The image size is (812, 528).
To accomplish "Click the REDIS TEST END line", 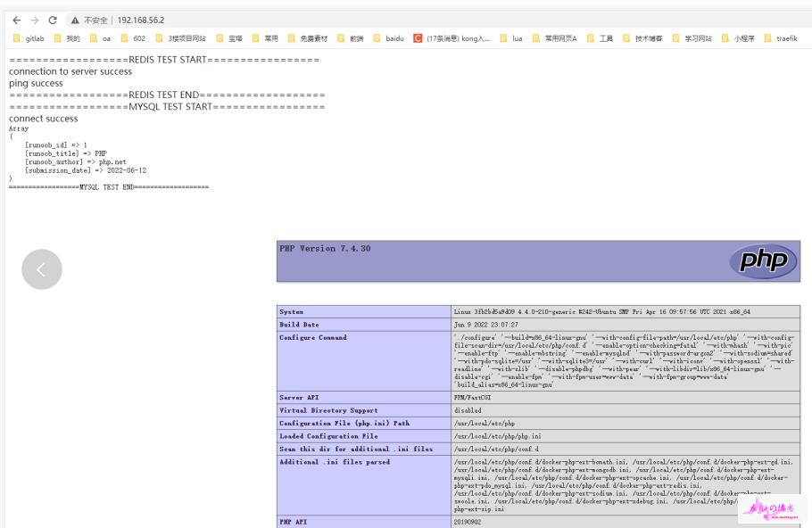I will [x=167, y=95].
